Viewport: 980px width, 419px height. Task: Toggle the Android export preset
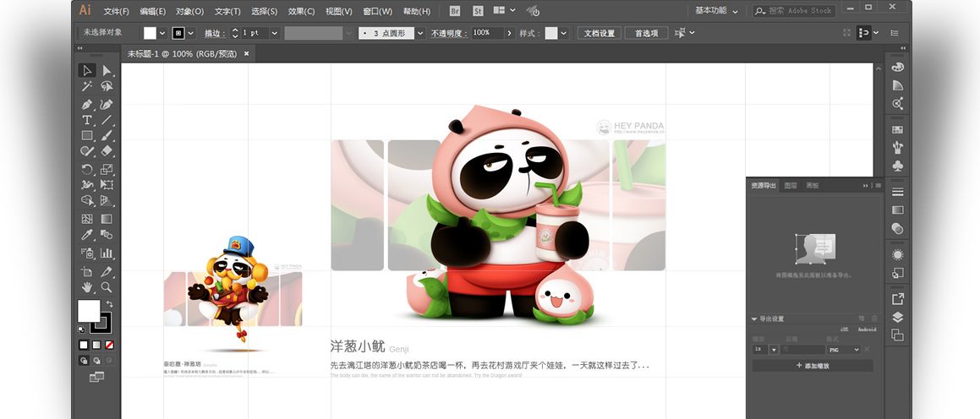[868, 329]
